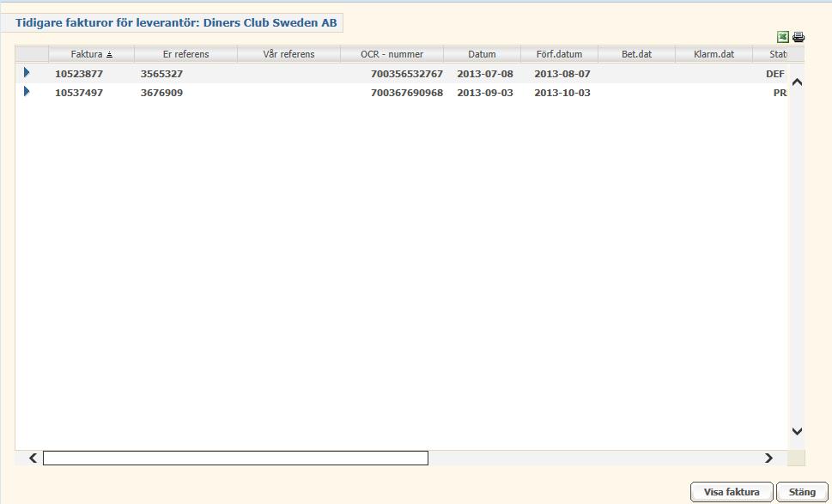Close dialog with Stäng button

coord(802,492)
